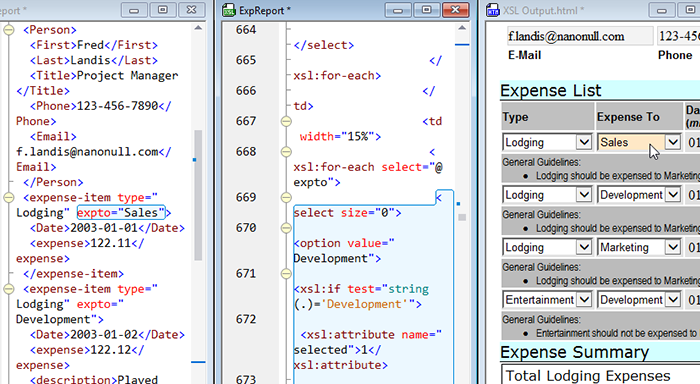Viewport: 700px width, 384px height.
Task: Maximize the ExpReport window
Action: [x=426, y=10]
